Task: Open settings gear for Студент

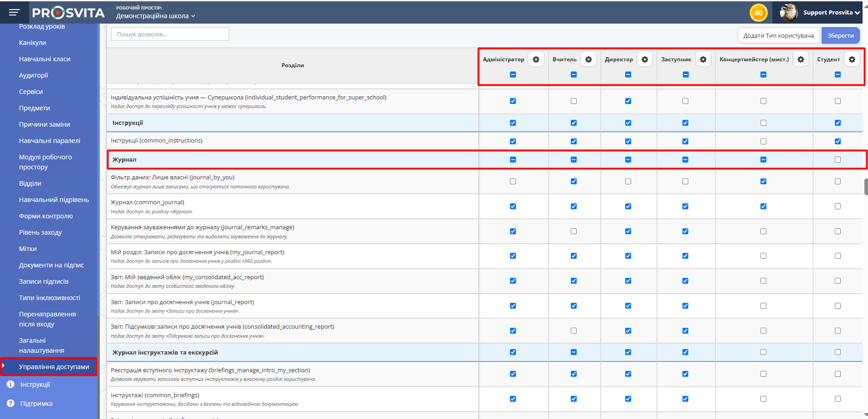Action: click(x=852, y=59)
